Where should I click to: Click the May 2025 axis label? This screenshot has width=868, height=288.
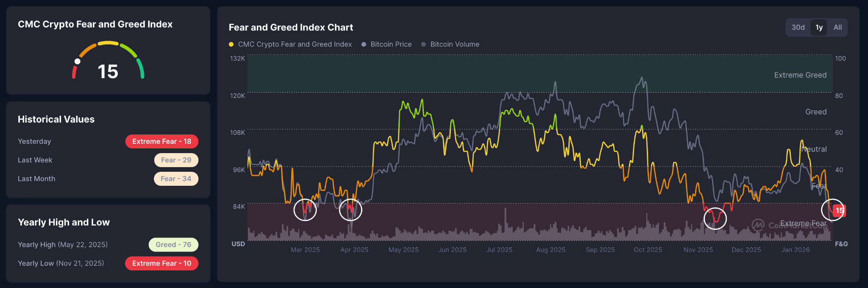403,250
